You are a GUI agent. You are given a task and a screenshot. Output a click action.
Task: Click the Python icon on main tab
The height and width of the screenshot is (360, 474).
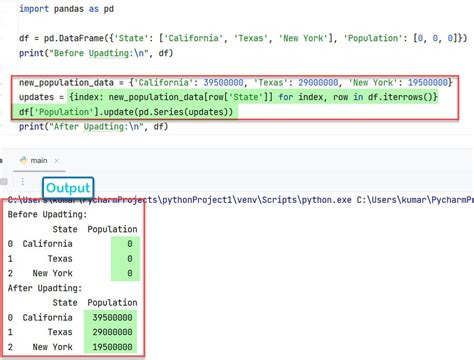(24, 160)
